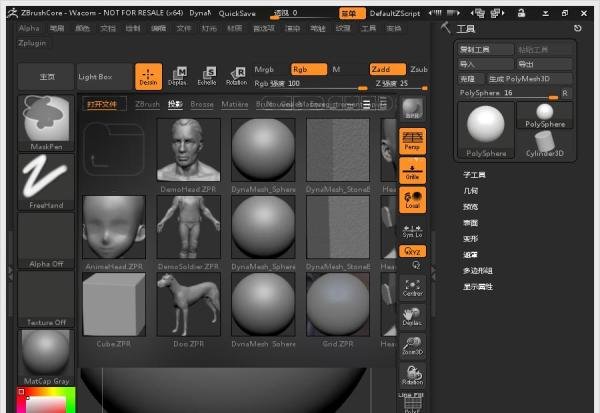Toggle the Mrgb mode
600x413 pixels.
click(x=264, y=69)
